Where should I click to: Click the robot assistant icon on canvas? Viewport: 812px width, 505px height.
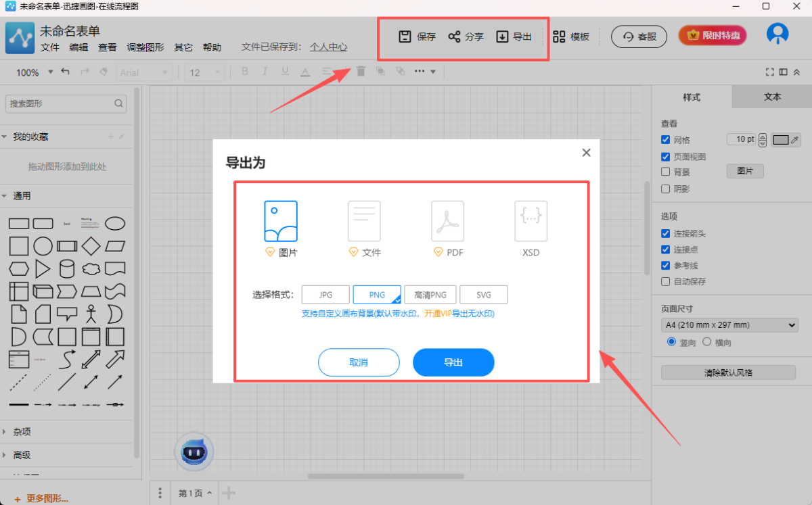coord(194,452)
